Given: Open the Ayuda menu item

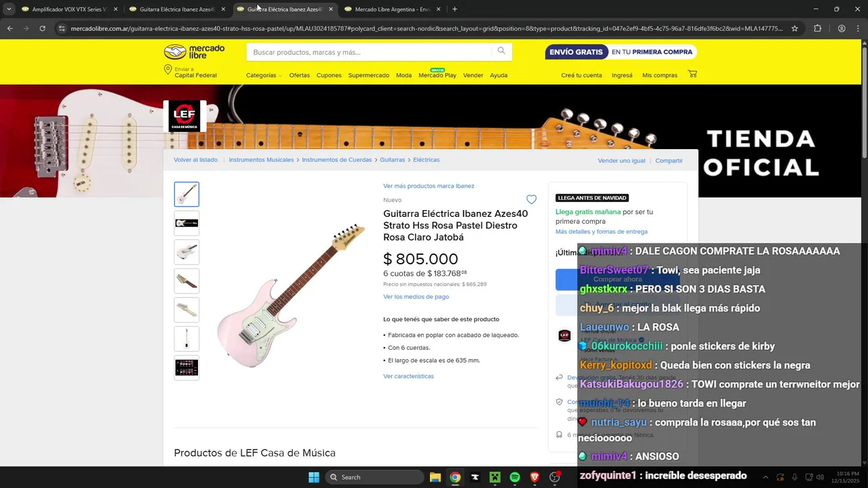Looking at the screenshot, I should 498,75.
